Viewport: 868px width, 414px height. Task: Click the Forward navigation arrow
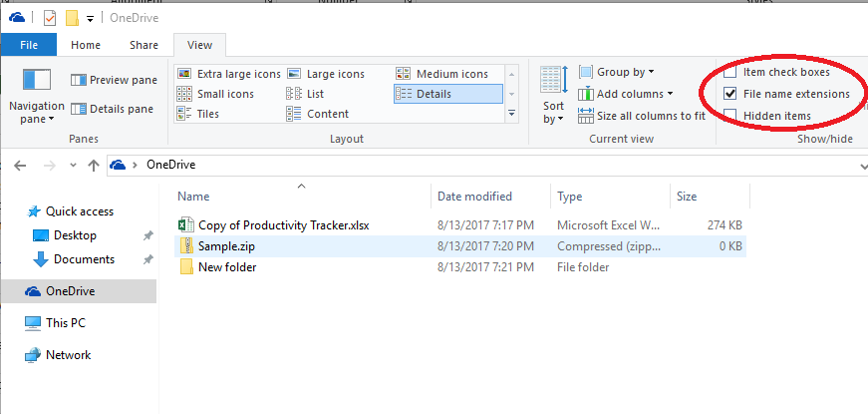[50, 166]
